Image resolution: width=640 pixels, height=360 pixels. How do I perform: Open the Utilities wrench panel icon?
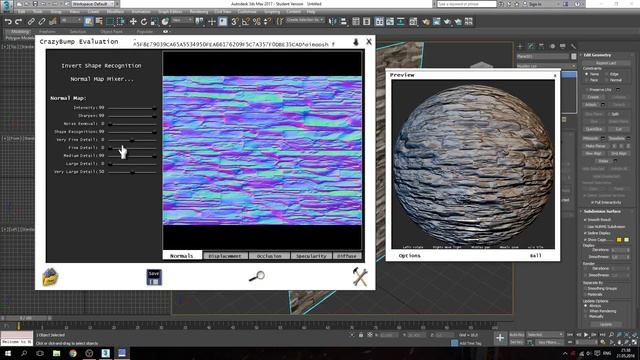pyautogui.click(x=573, y=46)
